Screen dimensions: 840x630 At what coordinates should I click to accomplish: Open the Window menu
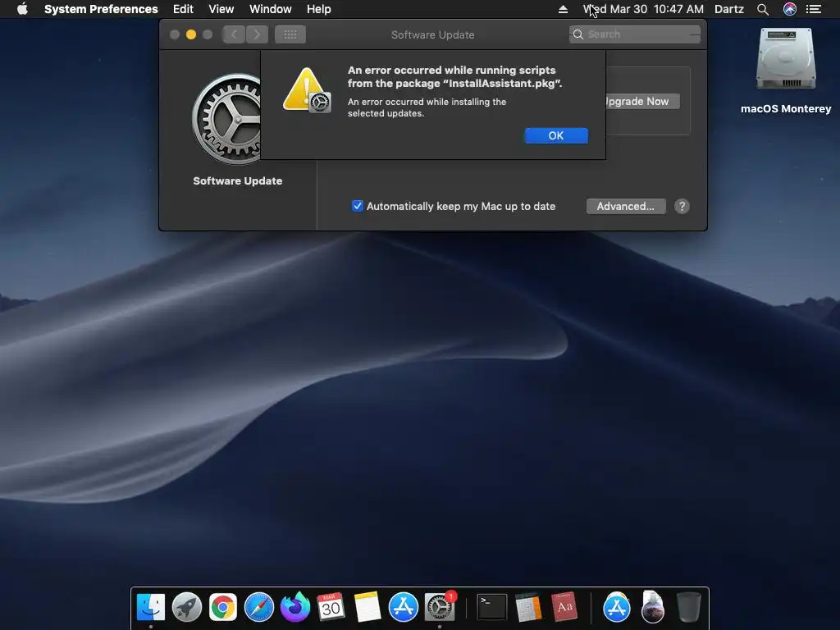tap(271, 9)
